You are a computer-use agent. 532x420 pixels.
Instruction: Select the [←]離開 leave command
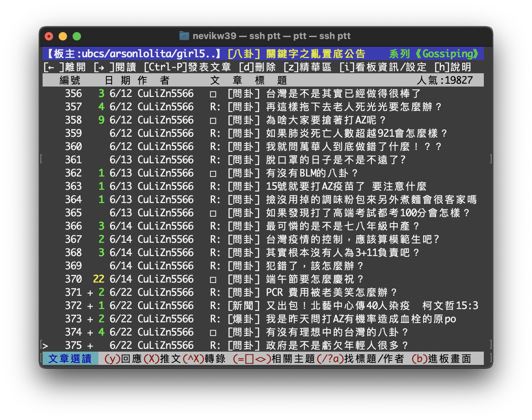pos(65,67)
